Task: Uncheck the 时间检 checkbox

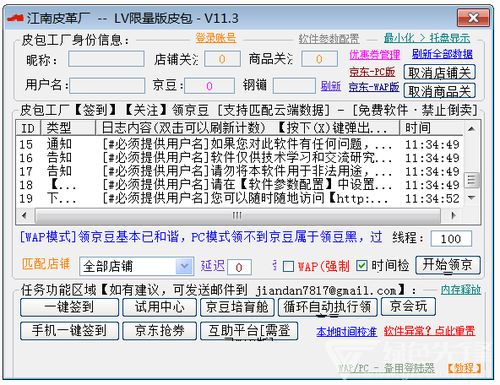Action: click(x=362, y=266)
